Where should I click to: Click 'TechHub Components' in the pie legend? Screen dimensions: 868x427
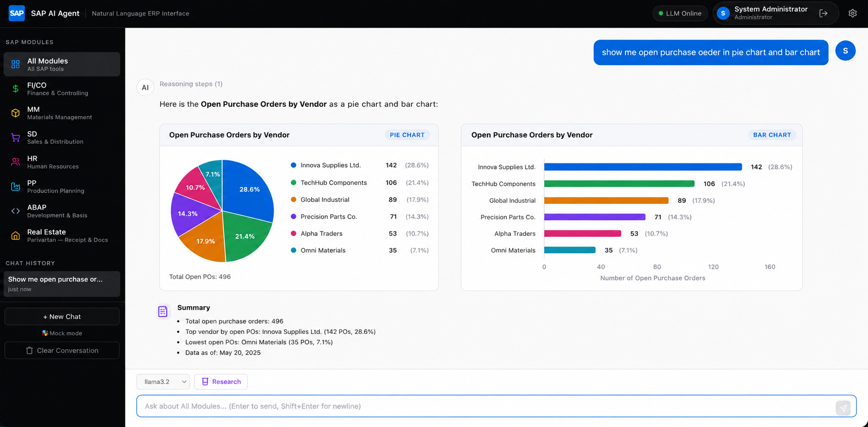(x=334, y=182)
